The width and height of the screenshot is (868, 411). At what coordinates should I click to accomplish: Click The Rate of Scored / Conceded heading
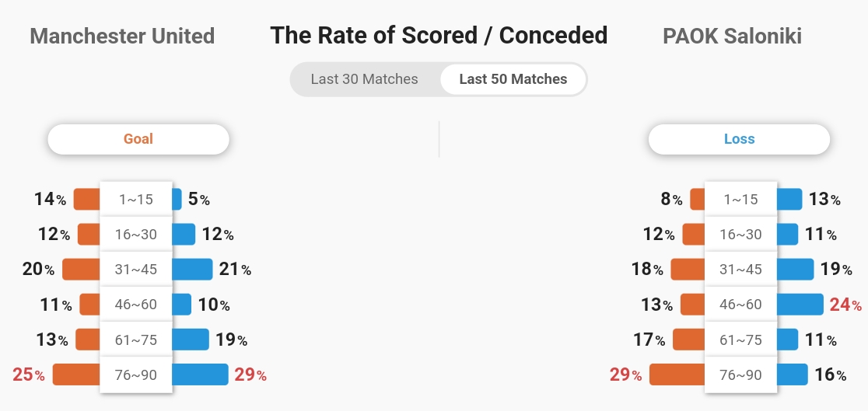point(439,35)
